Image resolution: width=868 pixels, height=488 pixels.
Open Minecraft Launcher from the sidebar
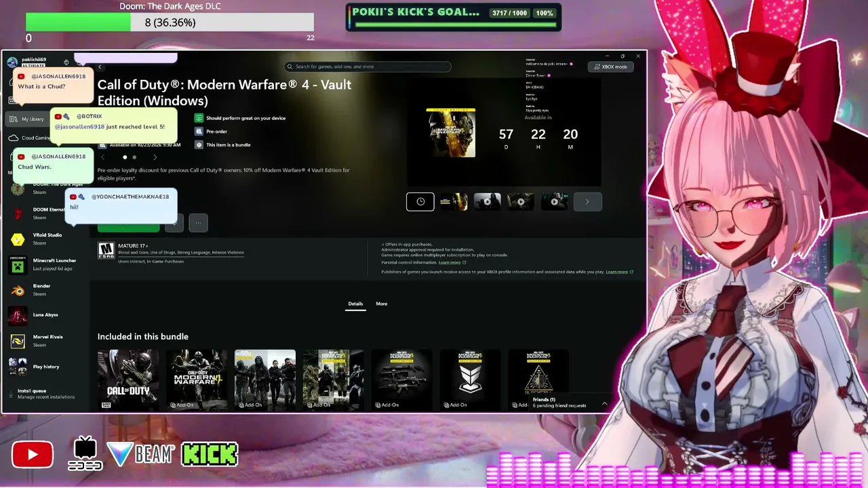pos(45,264)
